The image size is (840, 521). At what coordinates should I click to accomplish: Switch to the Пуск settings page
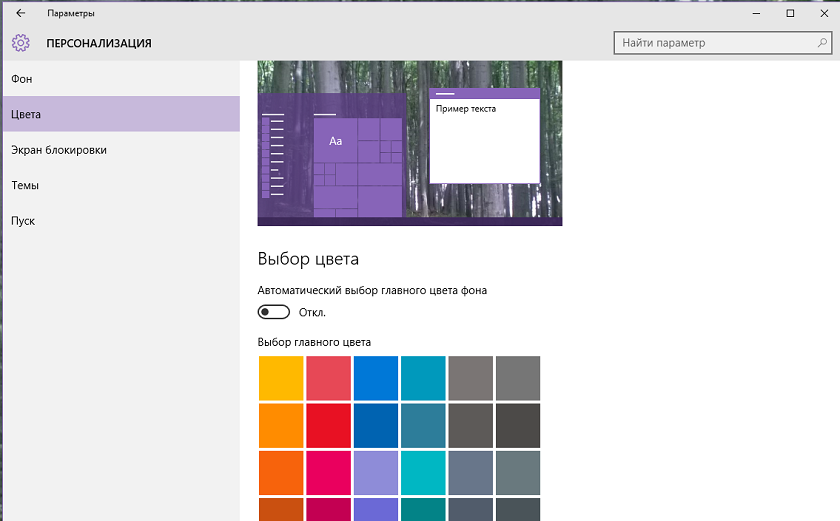(23, 221)
